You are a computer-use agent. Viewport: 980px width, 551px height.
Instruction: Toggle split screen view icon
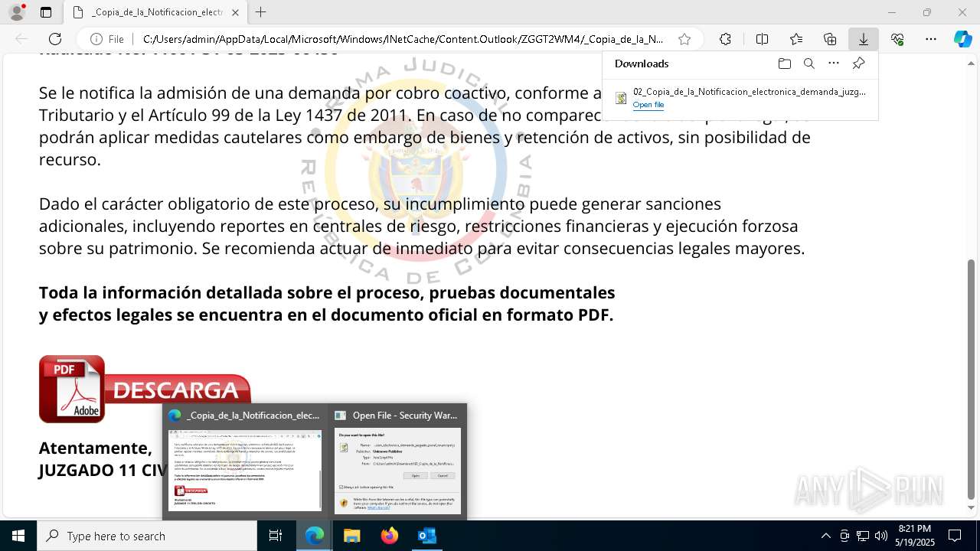762,39
